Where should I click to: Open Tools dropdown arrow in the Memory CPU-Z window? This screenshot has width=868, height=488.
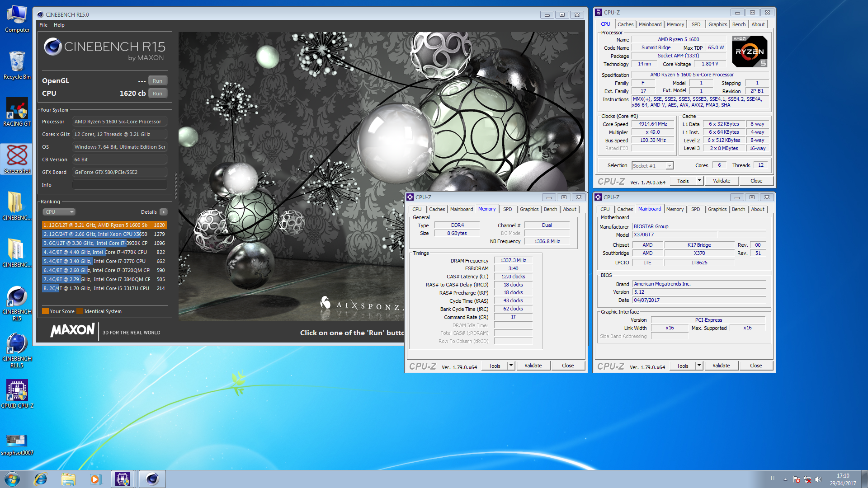click(x=511, y=366)
